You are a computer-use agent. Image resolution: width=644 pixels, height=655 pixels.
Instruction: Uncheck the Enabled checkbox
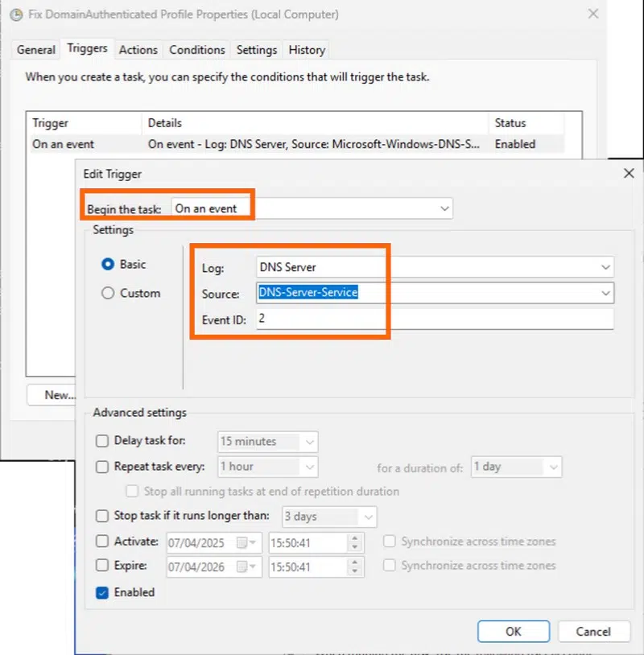coord(102,592)
